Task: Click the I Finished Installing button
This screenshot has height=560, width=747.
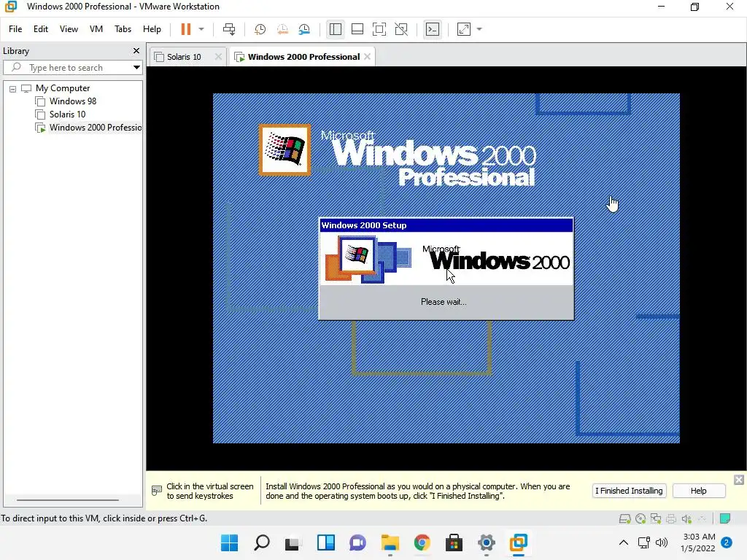Action: pos(629,491)
